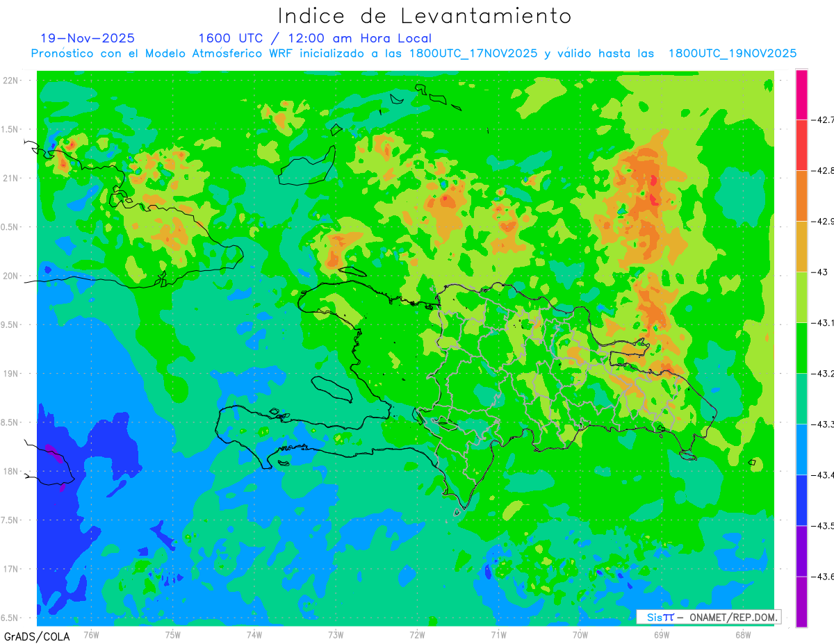This screenshot has height=644, width=834.
Task: Pick the teal legend swatch below -43.2
Action: point(801,399)
